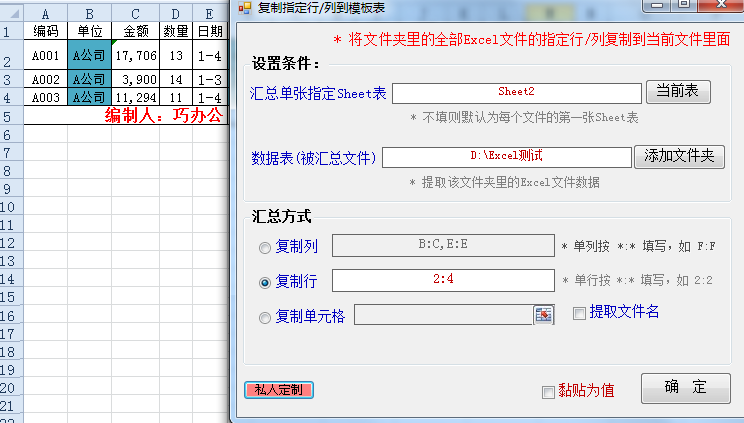Image resolution: width=744 pixels, height=423 pixels.
Task: Click the range picker icon beside 复制单元格 field
Action: 544,315
